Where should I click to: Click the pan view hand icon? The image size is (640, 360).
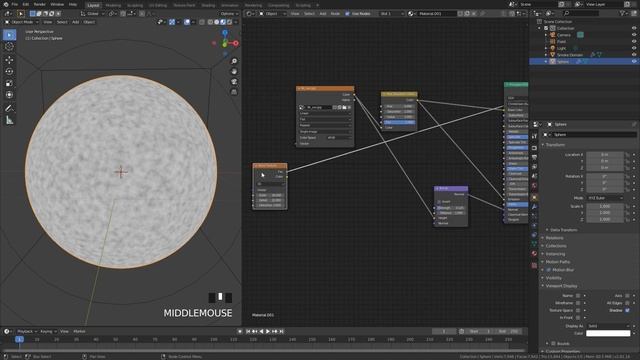coord(234,71)
